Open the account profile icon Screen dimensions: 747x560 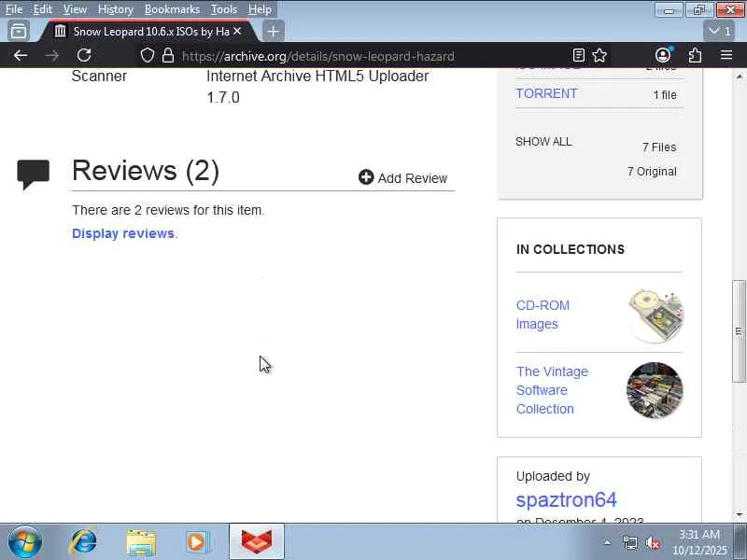click(x=663, y=55)
